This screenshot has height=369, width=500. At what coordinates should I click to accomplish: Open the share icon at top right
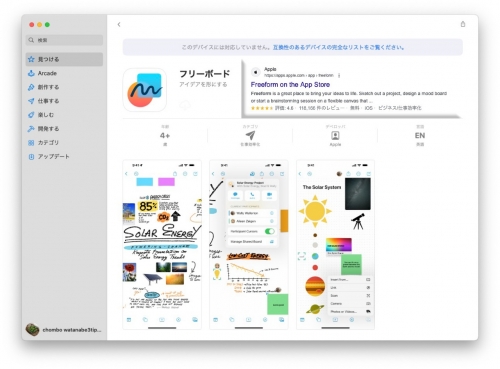pyautogui.click(x=463, y=24)
